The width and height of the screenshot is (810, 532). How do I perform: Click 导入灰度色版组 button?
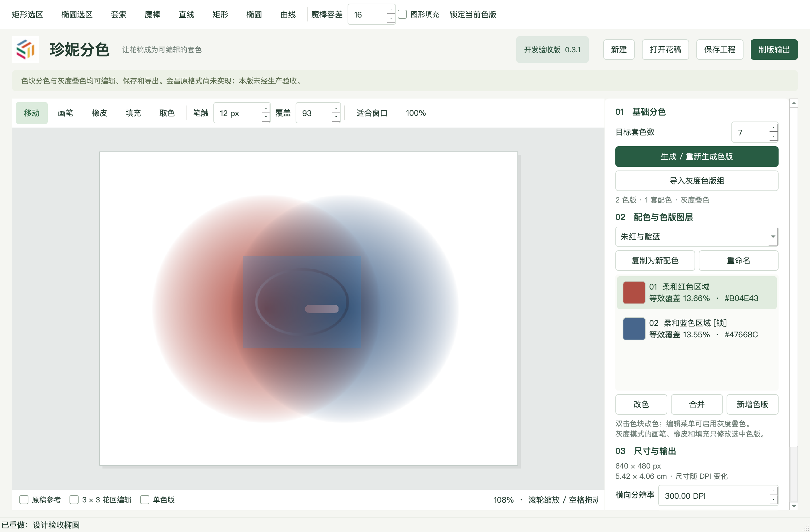(697, 180)
